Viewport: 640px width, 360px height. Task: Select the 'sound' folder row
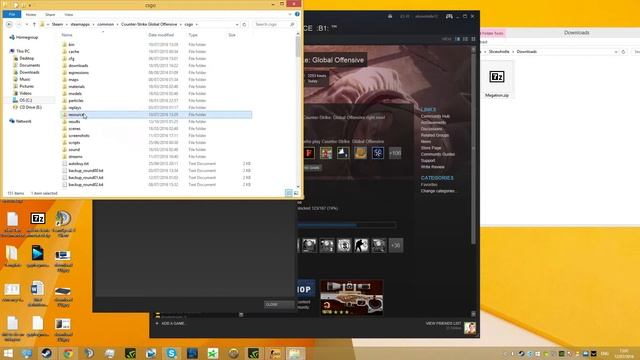pos(156,149)
